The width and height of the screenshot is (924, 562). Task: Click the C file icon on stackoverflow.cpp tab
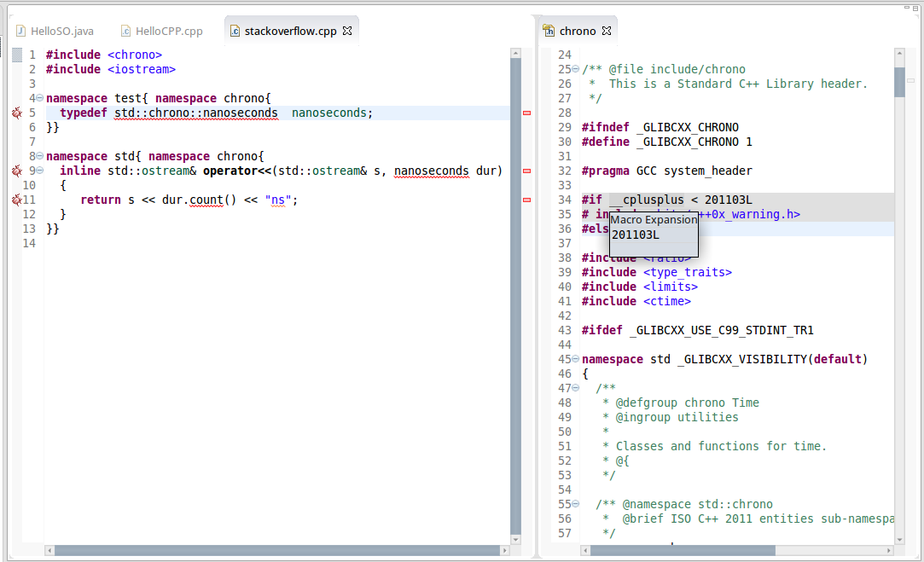pos(235,32)
